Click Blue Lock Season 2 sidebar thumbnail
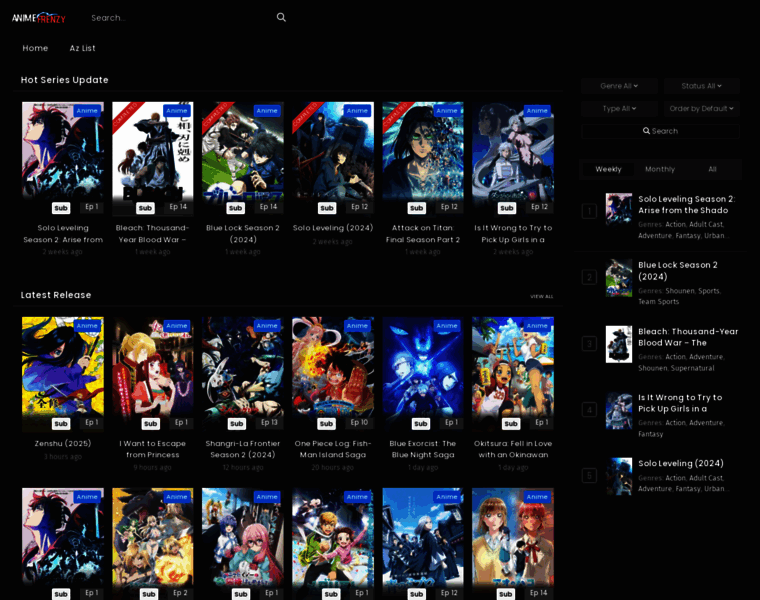This screenshot has width=760, height=600. [618, 277]
